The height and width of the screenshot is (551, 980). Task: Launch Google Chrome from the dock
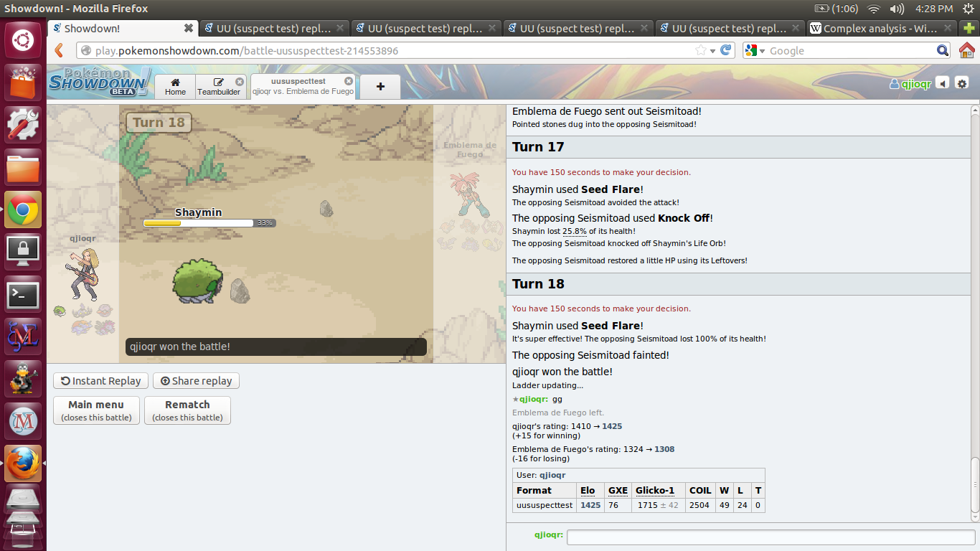click(23, 209)
